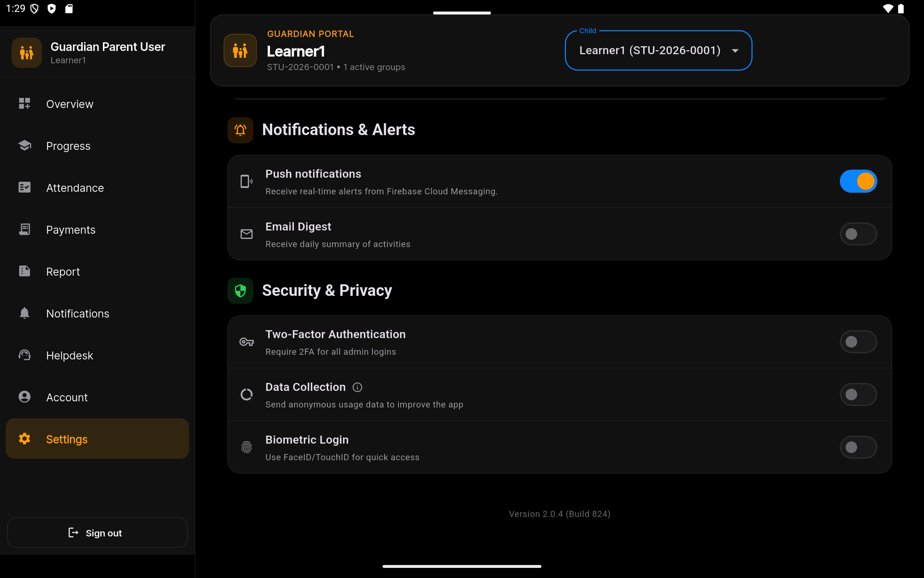Click the top drag handle bar
This screenshot has width=924, height=578.
tap(462, 13)
